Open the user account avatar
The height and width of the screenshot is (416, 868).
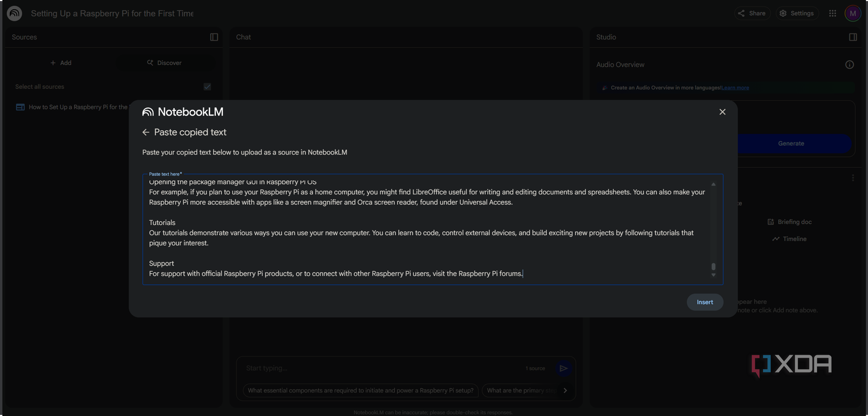point(853,13)
